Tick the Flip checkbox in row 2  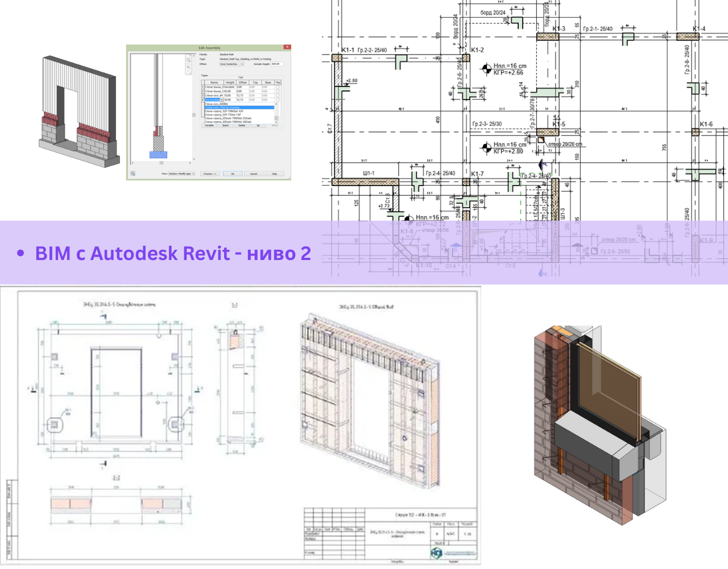[x=278, y=91]
